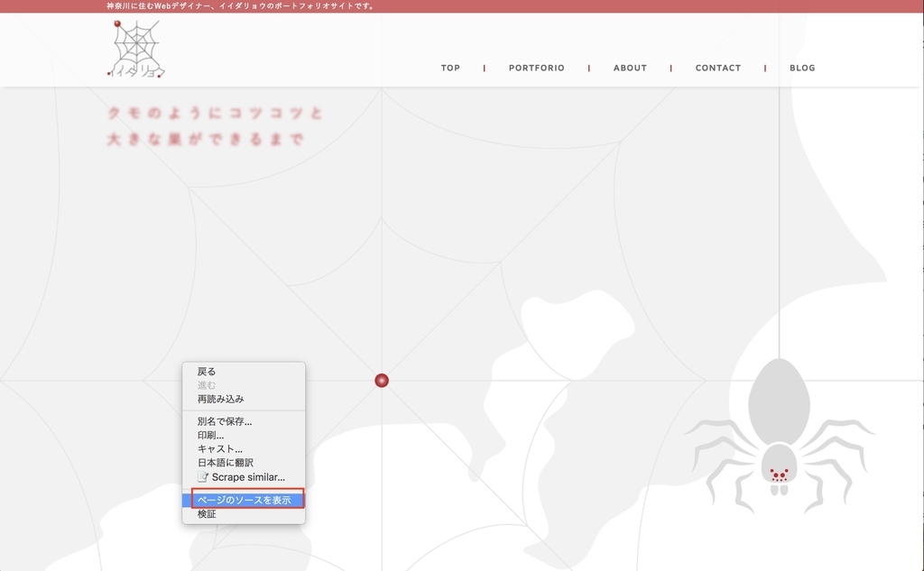Click the 大きな巣ができるまで headline text
This screenshot has width=924, height=571.
(206, 139)
